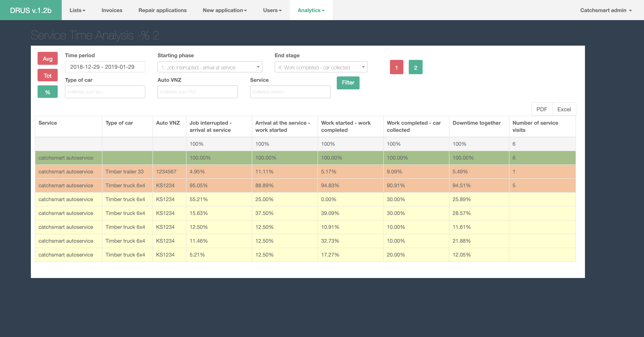Click the 55.21% cell

pyautogui.click(x=219, y=199)
